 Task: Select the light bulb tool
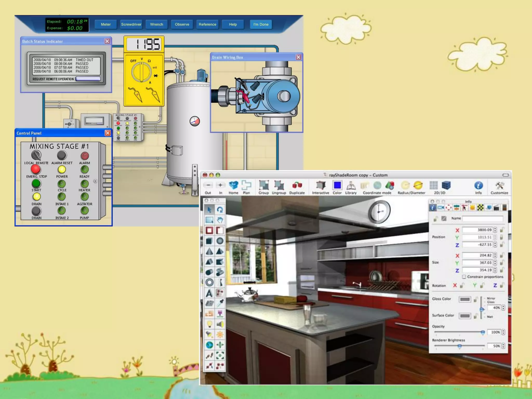[x=209, y=324]
